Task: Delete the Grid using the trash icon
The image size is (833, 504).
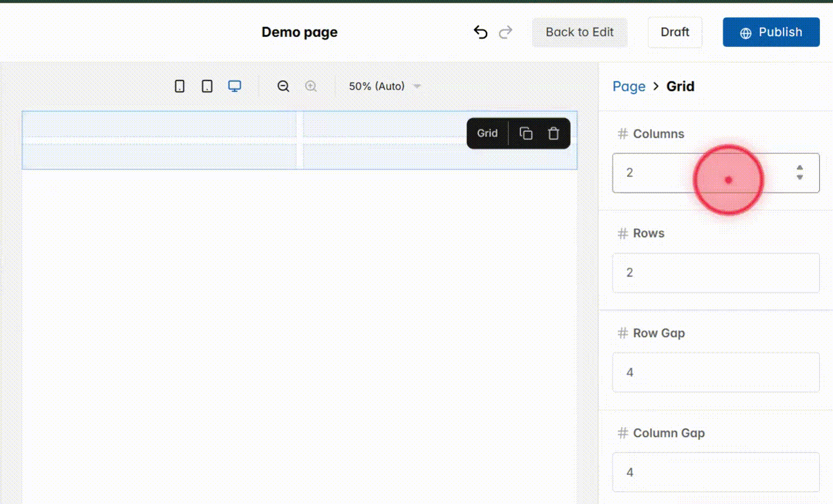Action: point(554,133)
